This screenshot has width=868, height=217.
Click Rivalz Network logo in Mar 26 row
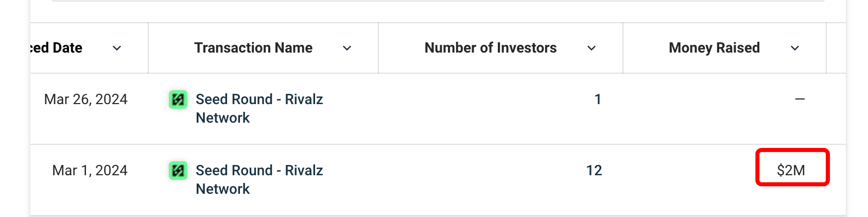coord(178,99)
